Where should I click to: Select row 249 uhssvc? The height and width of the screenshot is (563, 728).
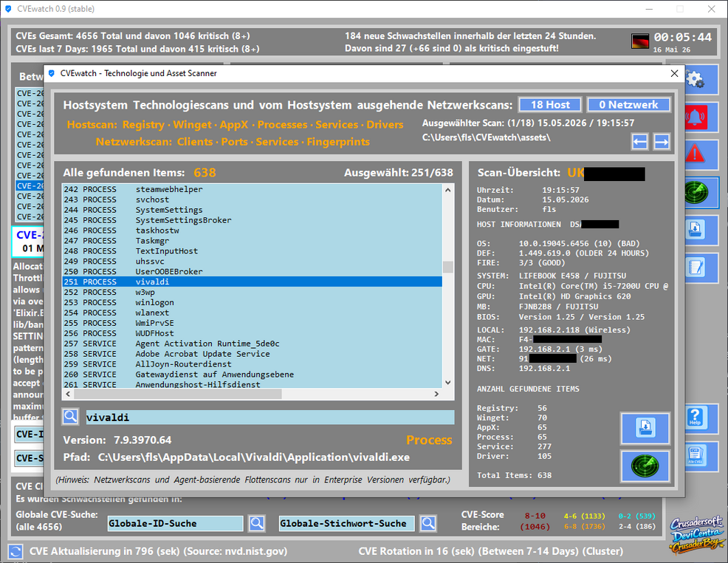pos(252,262)
